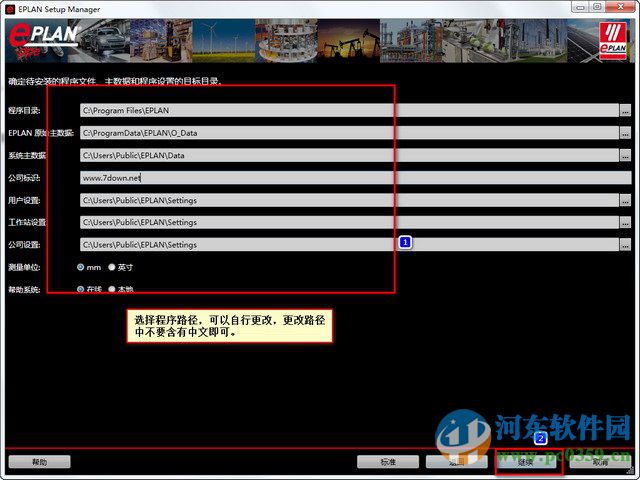Browse for the 公司设置 directory
Image resolution: width=640 pixels, height=480 pixels.
pos(625,245)
